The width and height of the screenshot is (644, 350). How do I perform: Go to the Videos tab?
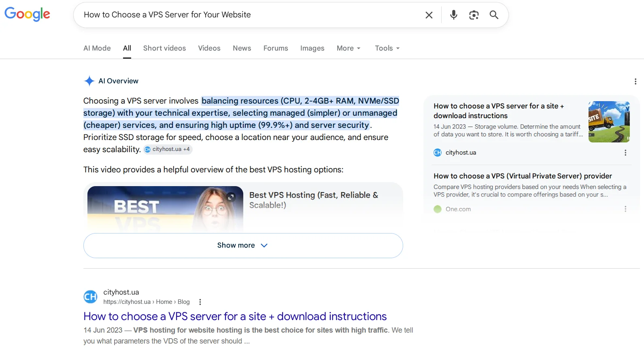[x=209, y=48]
